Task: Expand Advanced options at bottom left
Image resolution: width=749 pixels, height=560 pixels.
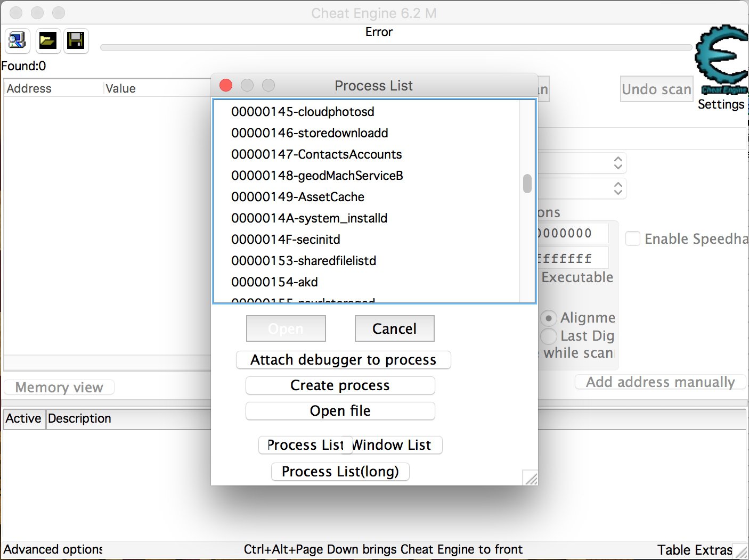Action: 52,549
